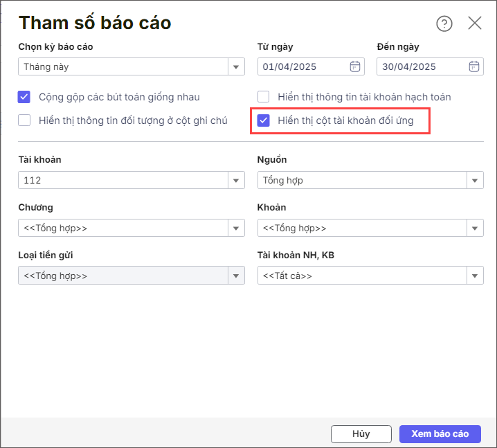
Task: Expand the Tài khoản NH, KB dropdown arrow
Action: [x=475, y=276]
